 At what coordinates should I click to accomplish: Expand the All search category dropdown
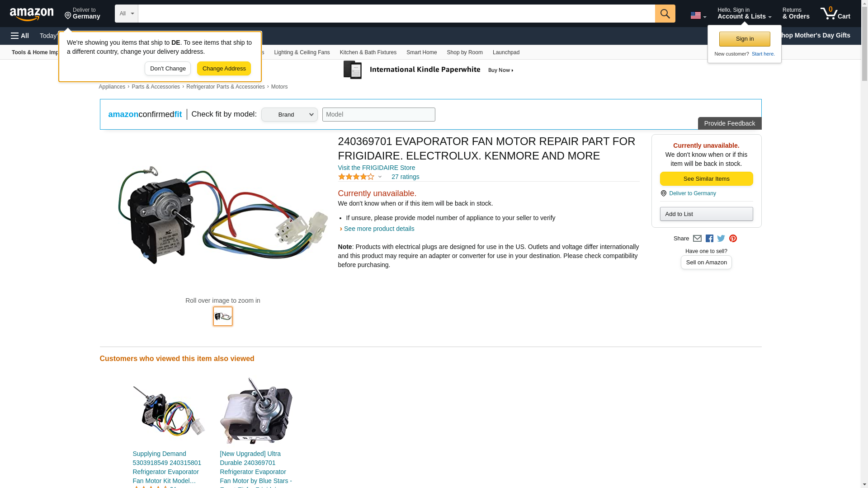click(x=127, y=14)
